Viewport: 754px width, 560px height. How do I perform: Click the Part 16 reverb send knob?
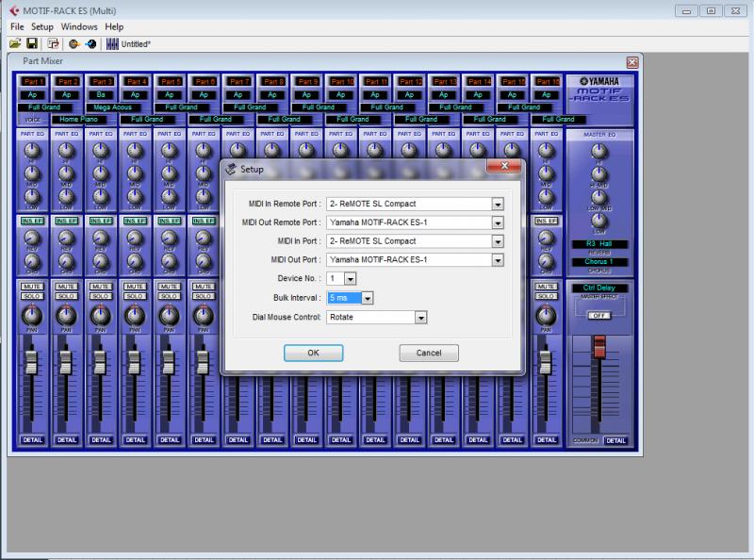546,238
